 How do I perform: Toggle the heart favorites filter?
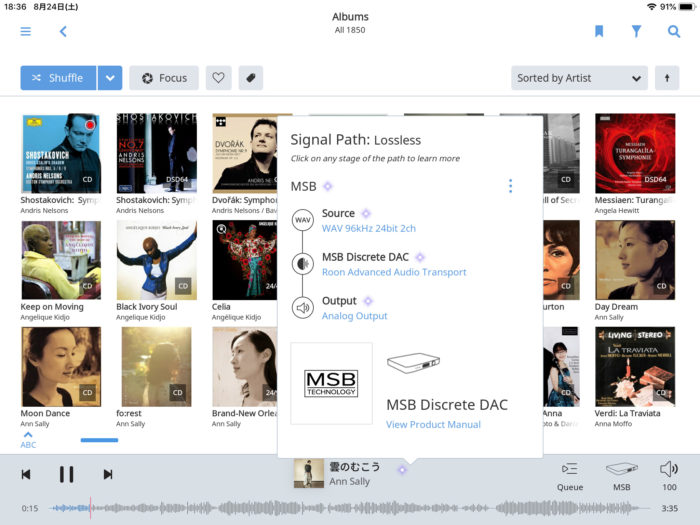tap(218, 78)
